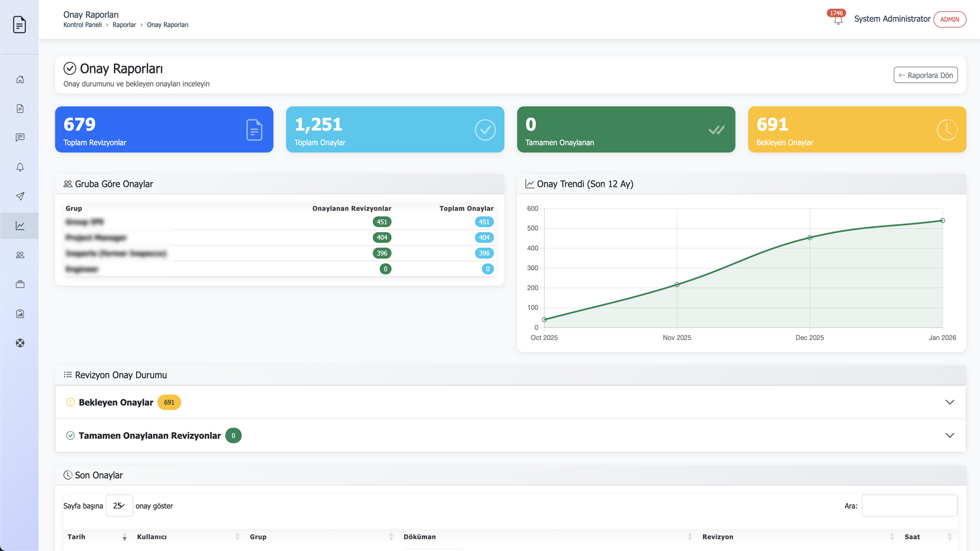Open the messages chat icon in sidebar

pyautogui.click(x=20, y=138)
